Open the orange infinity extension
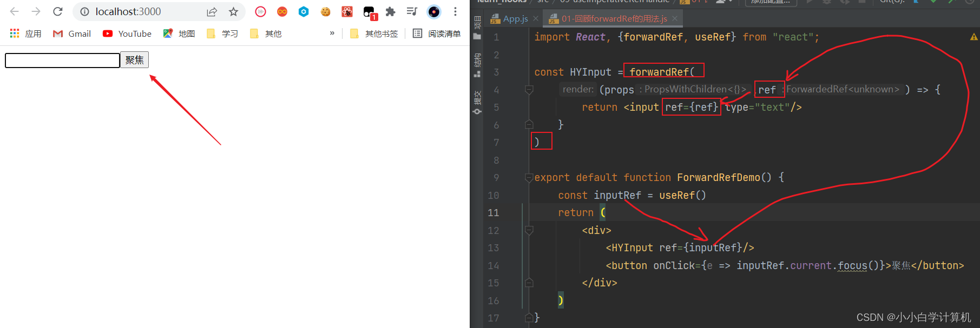 [282, 11]
